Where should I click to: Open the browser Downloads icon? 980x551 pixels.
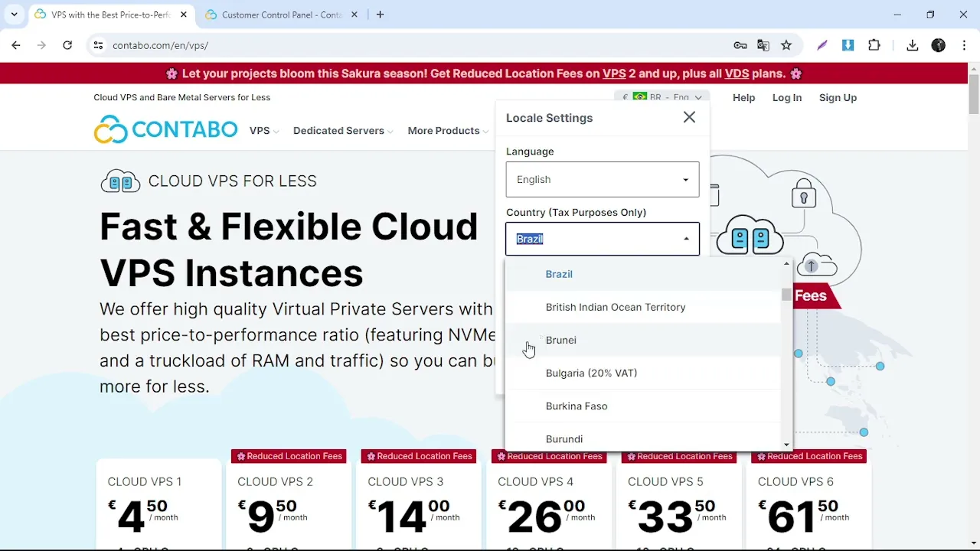(913, 45)
